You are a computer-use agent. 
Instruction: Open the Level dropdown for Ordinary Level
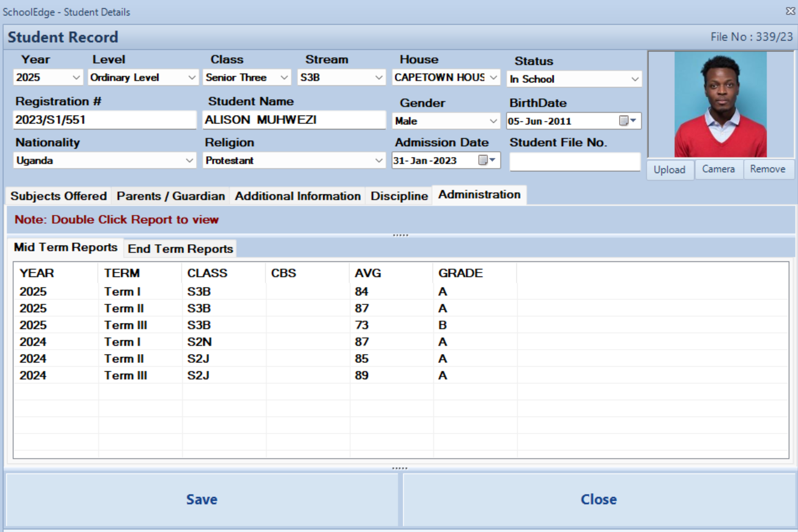click(192, 78)
